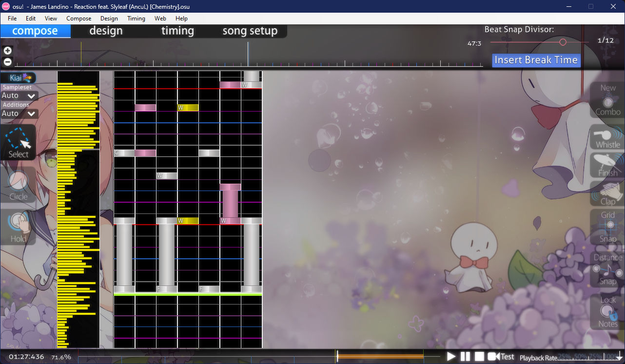Choose the Circle note tool

(x=19, y=185)
